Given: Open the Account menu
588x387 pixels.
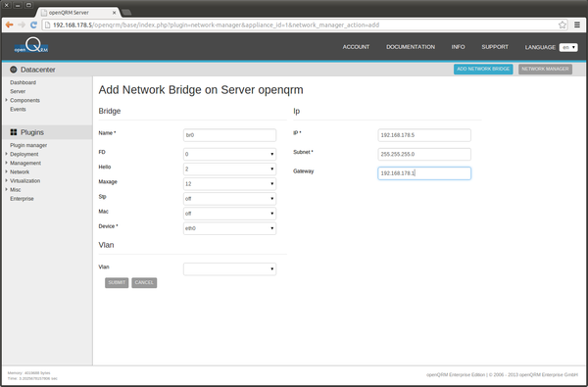Looking at the screenshot, I should coord(356,47).
